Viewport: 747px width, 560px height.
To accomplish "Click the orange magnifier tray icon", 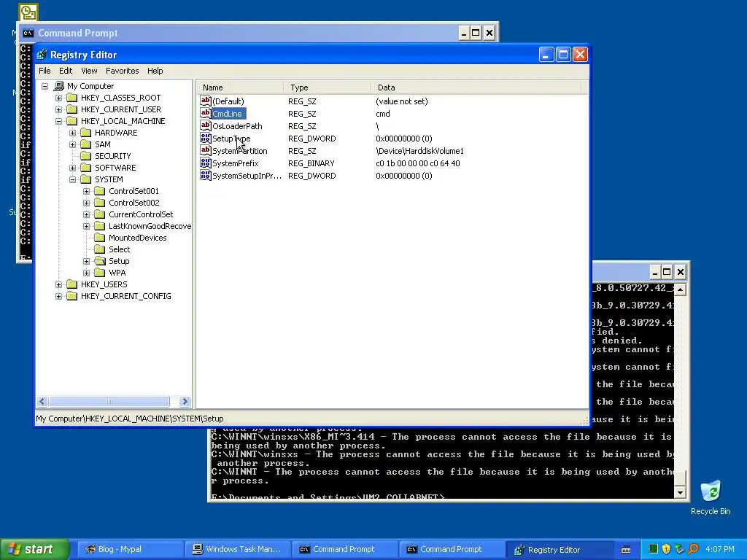I will pyautogui.click(x=693, y=549).
